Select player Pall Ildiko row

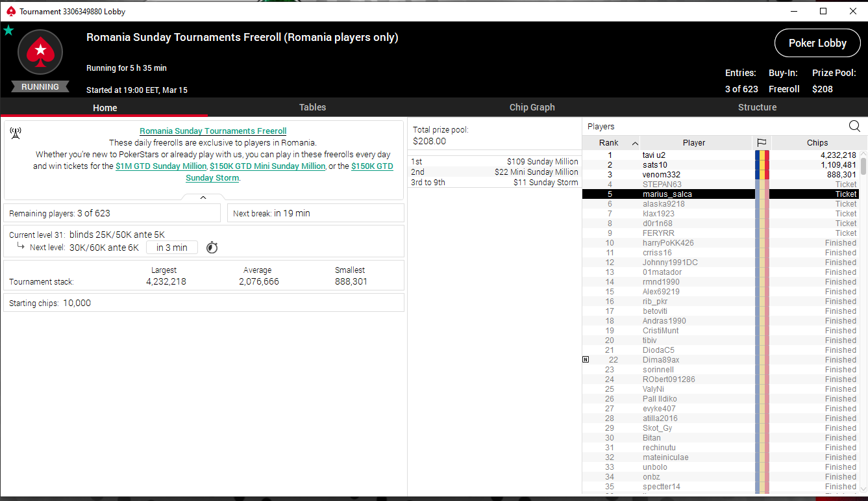[x=721, y=399]
